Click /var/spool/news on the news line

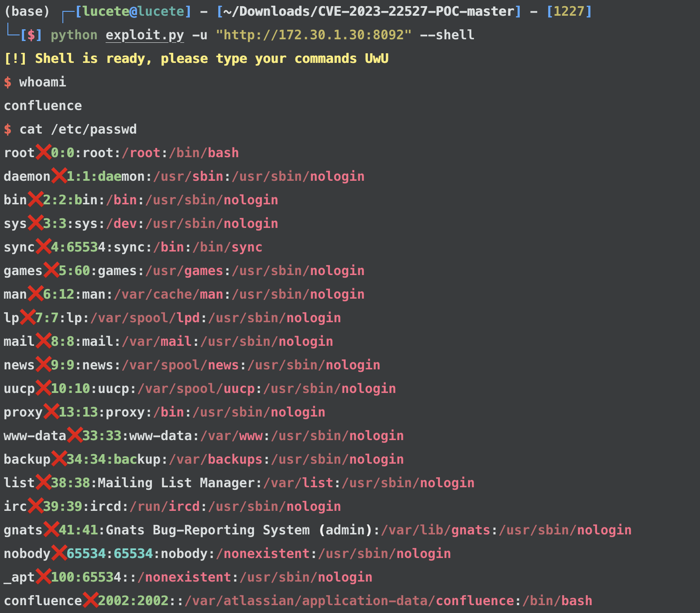pos(180,365)
